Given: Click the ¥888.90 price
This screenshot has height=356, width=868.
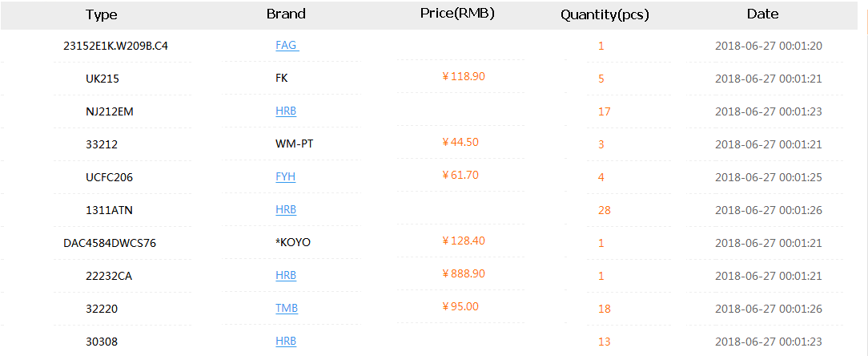Looking at the screenshot, I should pos(464,273).
